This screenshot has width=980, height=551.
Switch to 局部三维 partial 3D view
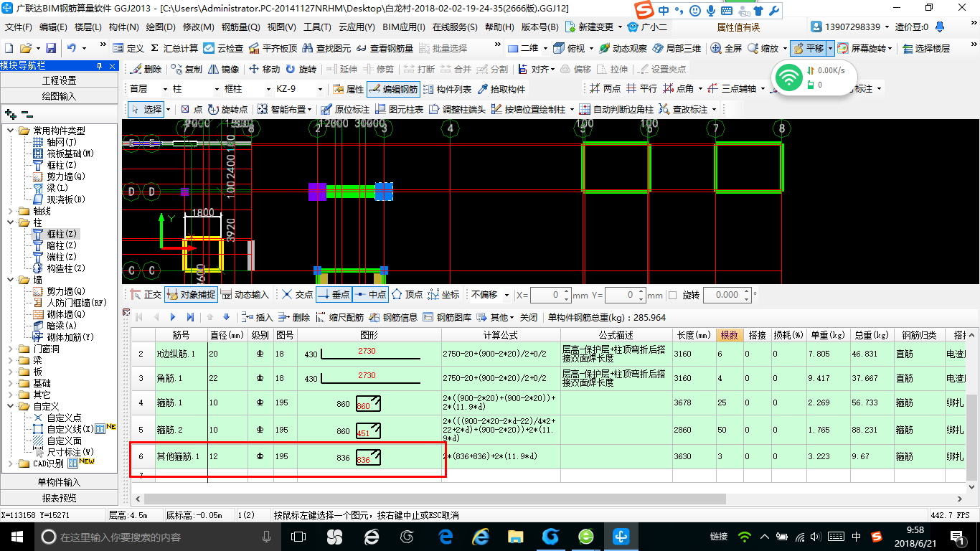tap(677, 48)
